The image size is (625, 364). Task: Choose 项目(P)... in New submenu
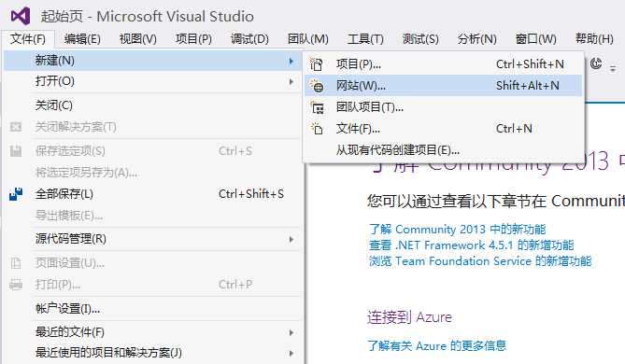click(443, 64)
